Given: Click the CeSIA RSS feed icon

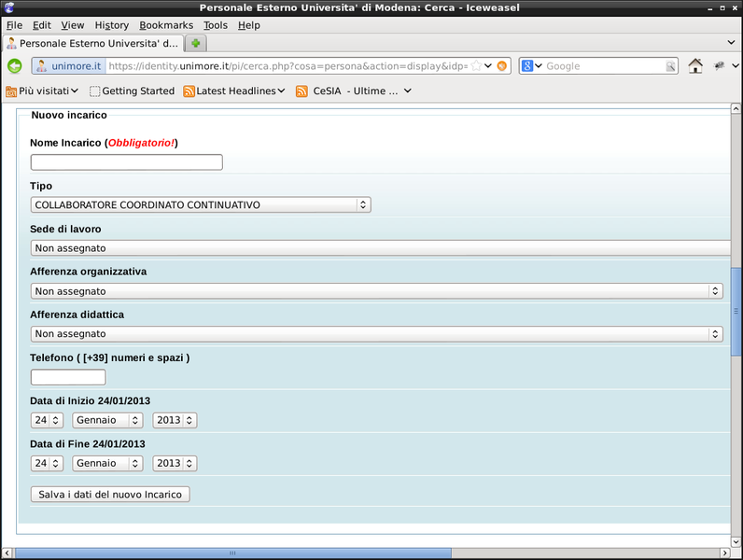Looking at the screenshot, I should (301, 91).
